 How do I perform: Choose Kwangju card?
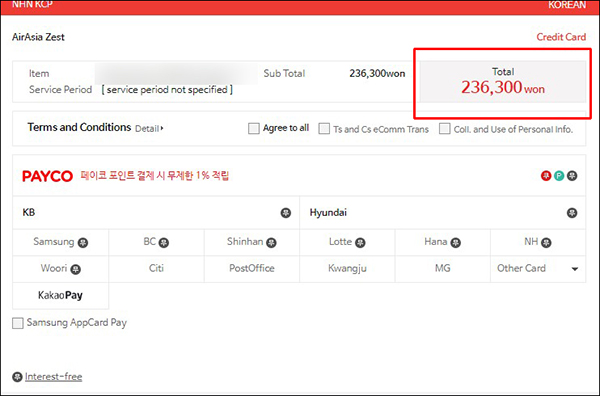coord(347,269)
